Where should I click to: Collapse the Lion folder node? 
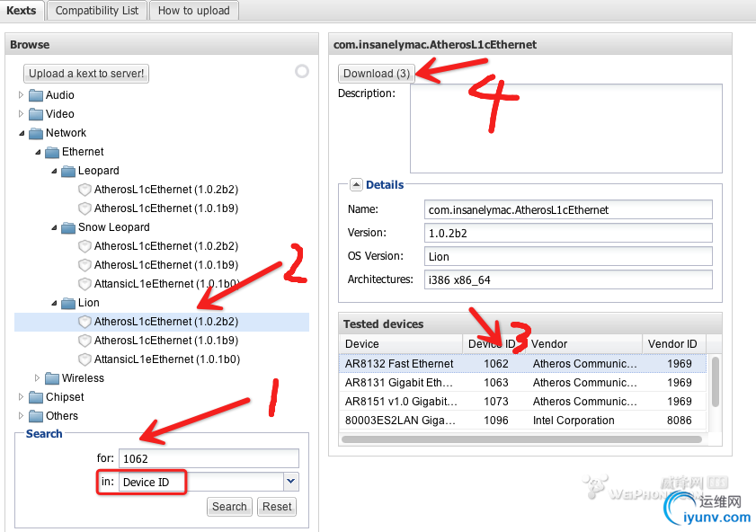click(x=54, y=303)
